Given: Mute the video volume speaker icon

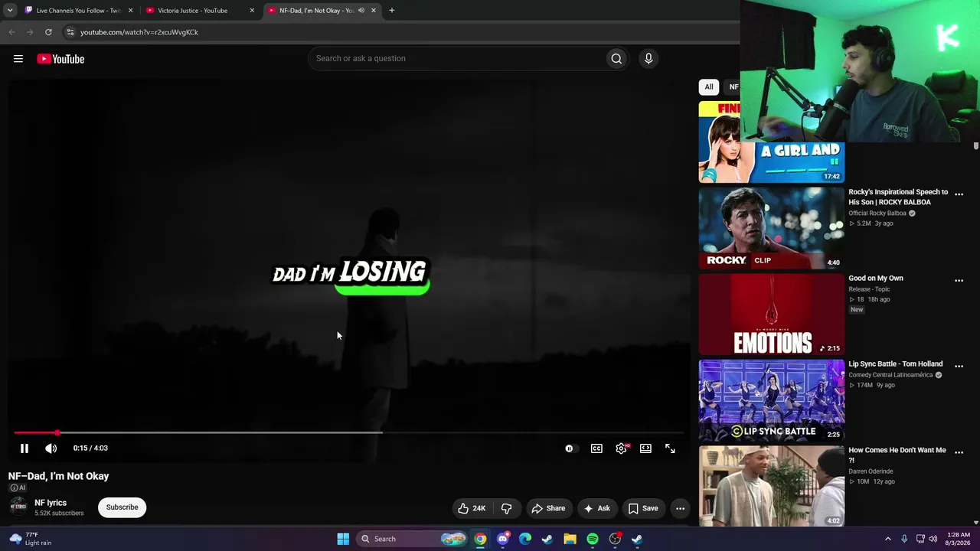Looking at the screenshot, I should click(x=51, y=448).
